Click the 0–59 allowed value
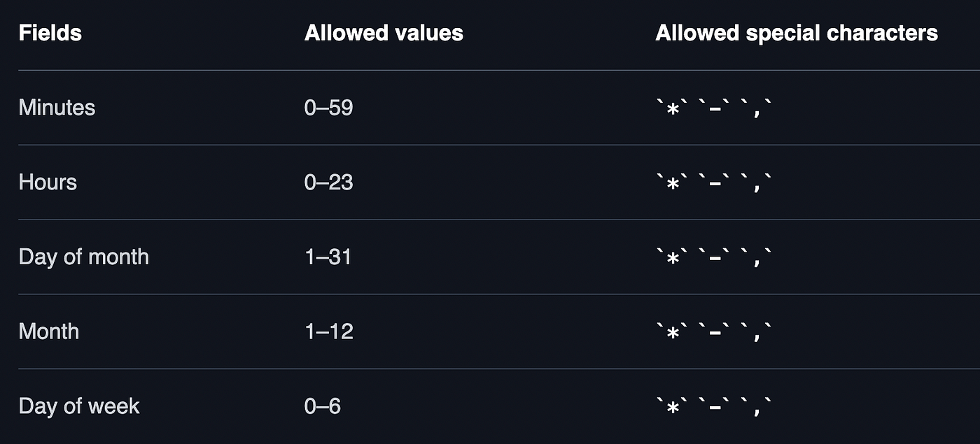980x444 pixels. point(329,108)
